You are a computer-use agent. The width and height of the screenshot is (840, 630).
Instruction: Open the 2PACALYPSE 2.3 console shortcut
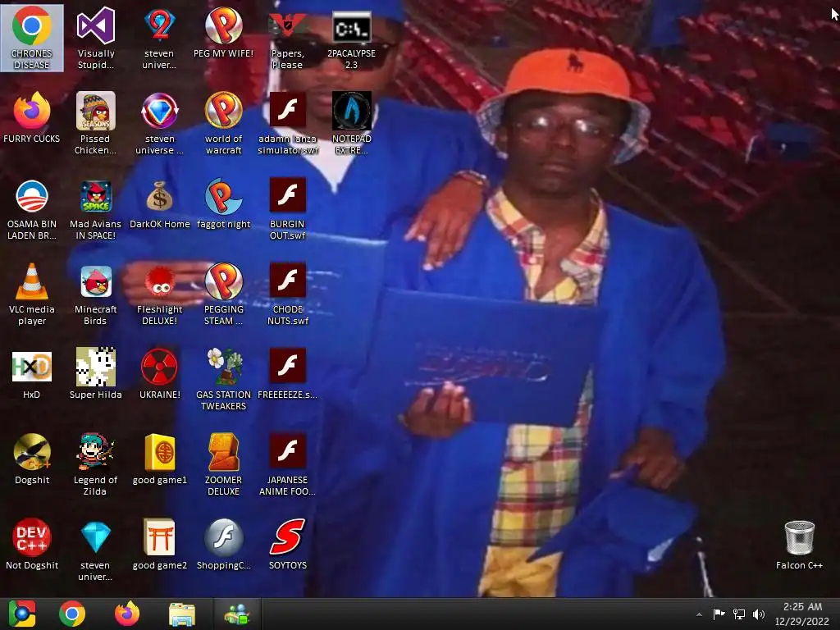351,38
